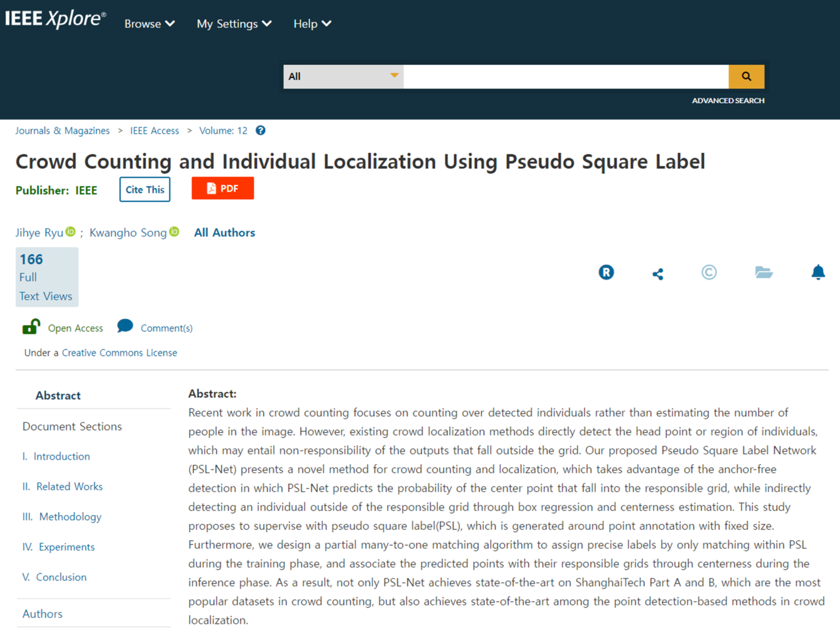
Task: Click Kwangho Song's ORCID icon
Action: (x=175, y=232)
